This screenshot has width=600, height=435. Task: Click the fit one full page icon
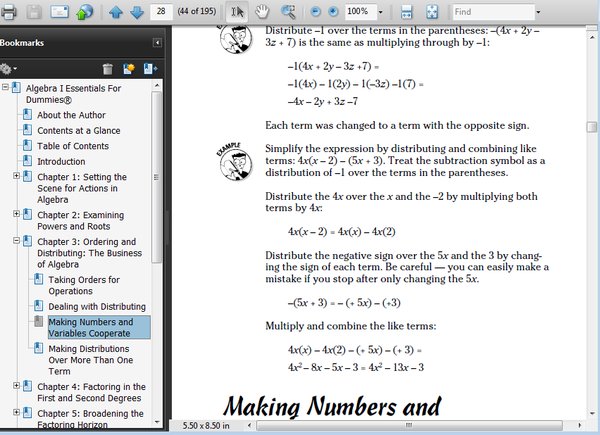point(432,12)
